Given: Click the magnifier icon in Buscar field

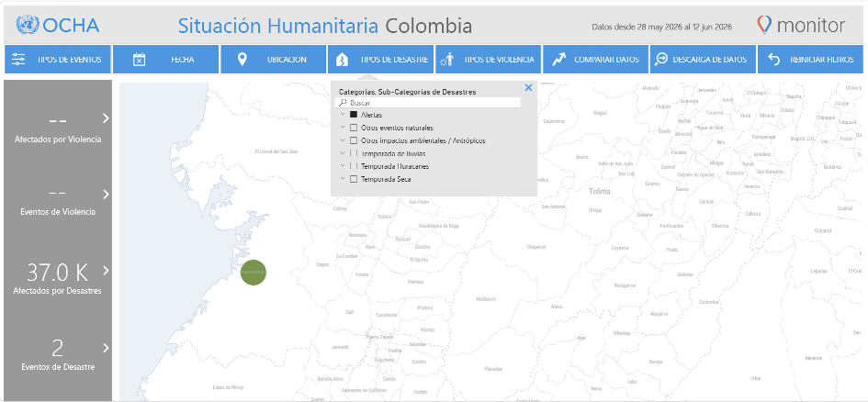Looking at the screenshot, I should click(x=343, y=103).
